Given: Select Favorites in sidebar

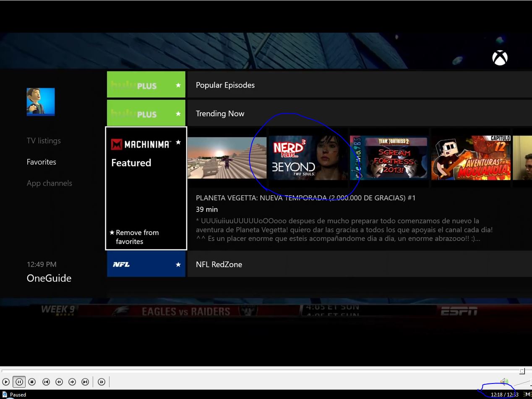Looking at the screenshot, I should [41, 162].
